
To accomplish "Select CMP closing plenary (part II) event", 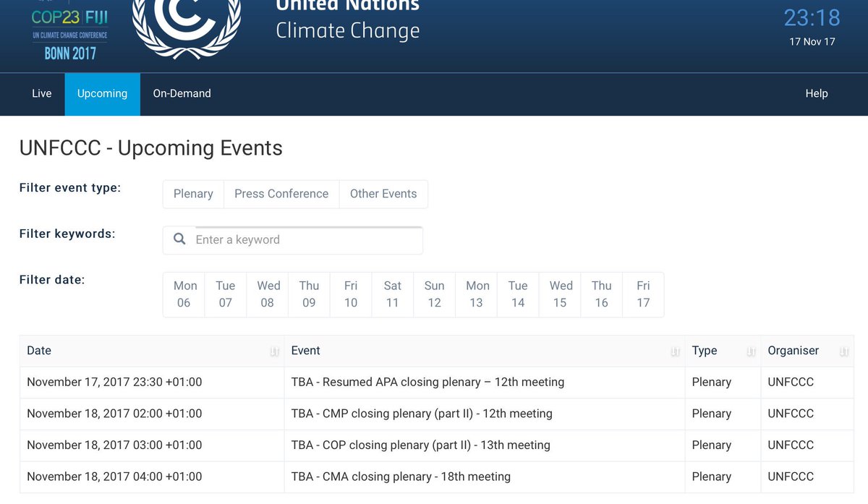I will (422, 414).
